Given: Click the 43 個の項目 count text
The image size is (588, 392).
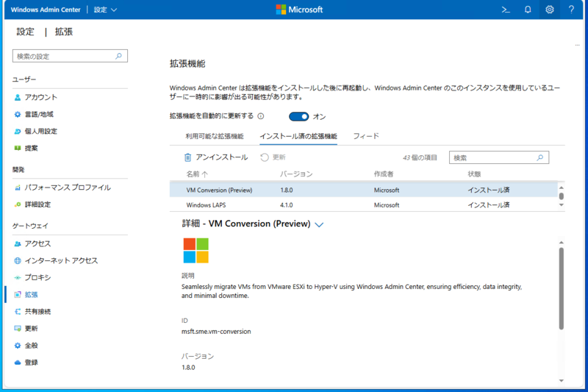Looking at the screenshot, I should pyautogui.click(x=420, y=157).
